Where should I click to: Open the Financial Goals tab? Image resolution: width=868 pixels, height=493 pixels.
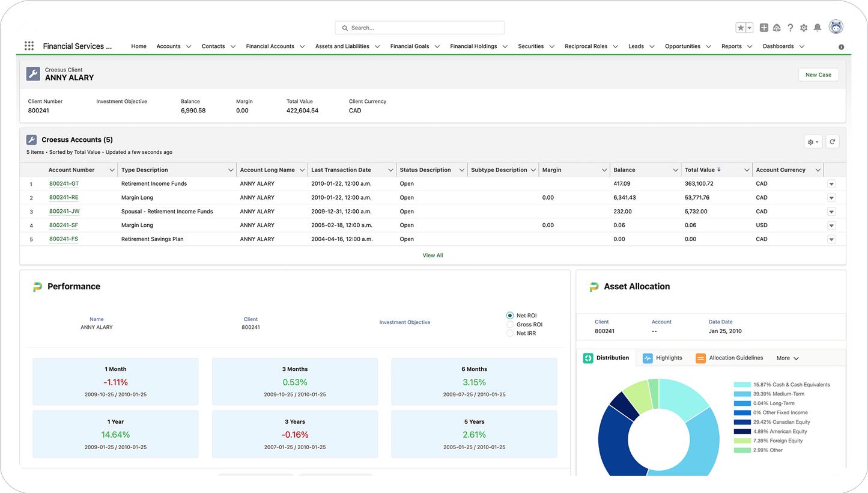[410, 46]
